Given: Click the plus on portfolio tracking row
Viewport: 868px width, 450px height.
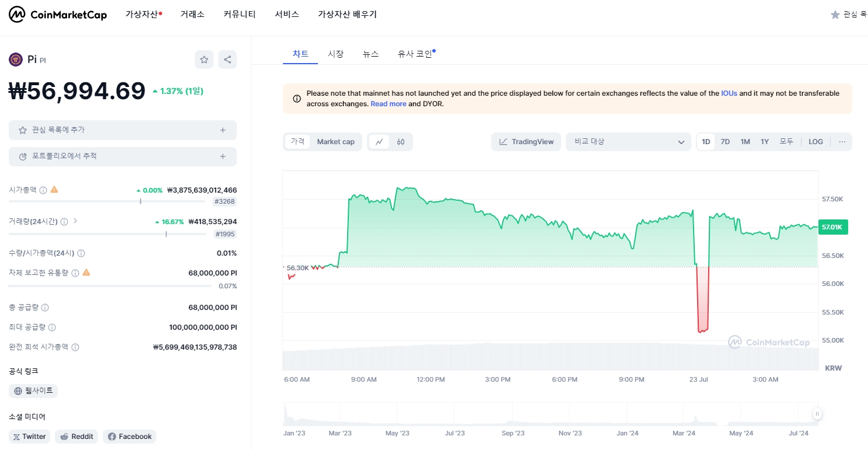Looking at the screenshot, I should tap(223, 156).
